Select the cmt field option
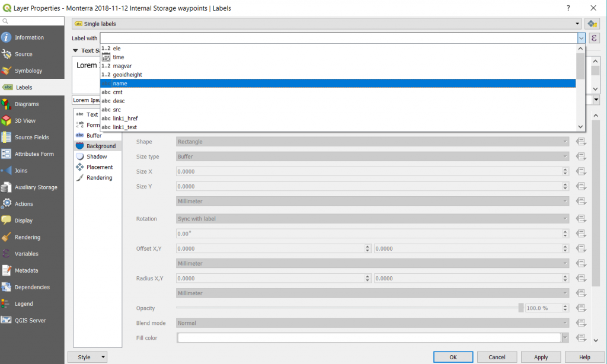 click(x=337, y=92)
